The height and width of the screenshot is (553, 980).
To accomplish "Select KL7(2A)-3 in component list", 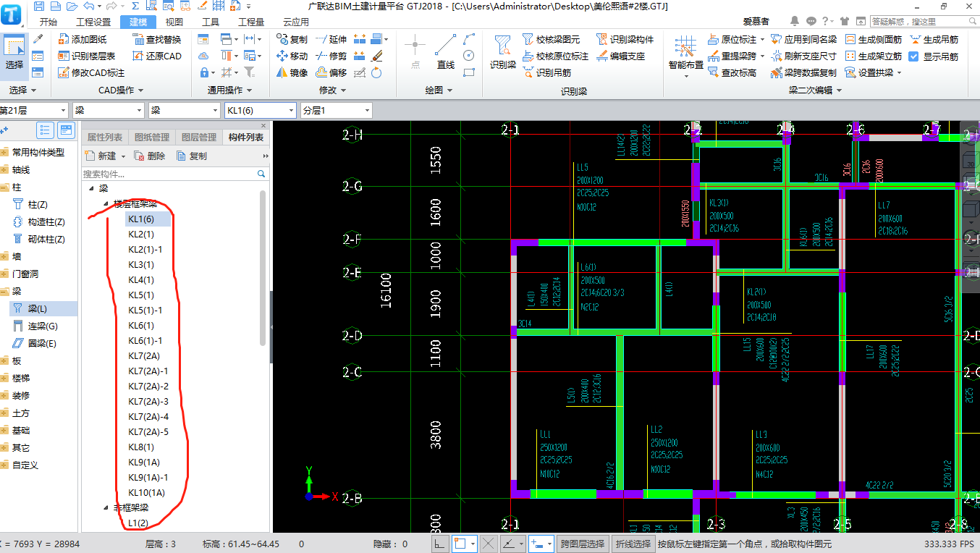I will tap(148, 401).
